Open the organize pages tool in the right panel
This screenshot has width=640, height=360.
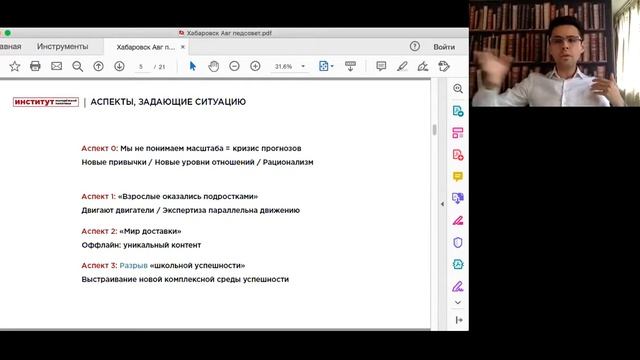458,133
